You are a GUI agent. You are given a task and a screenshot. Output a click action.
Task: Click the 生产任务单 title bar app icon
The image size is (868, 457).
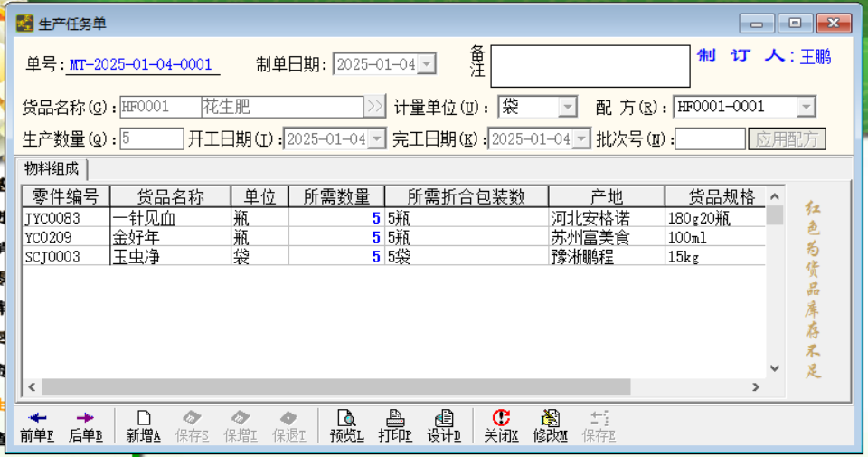[24, 24]
